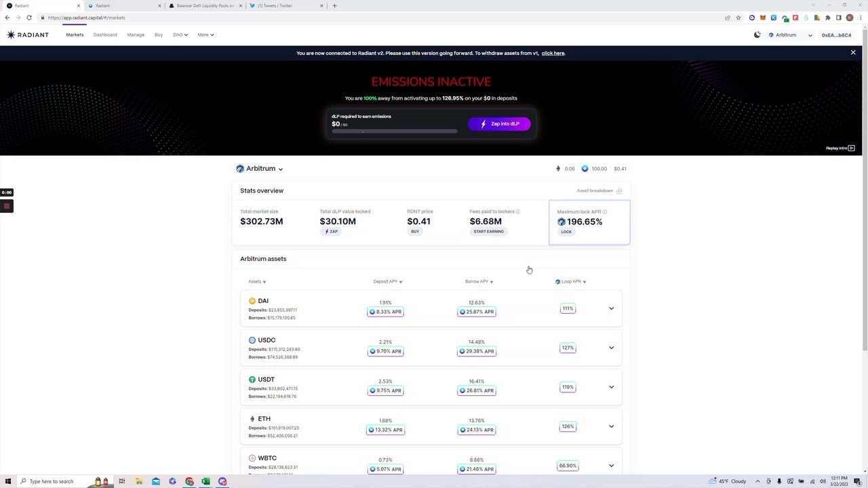The height and width of the screenshot is (488, 868).
Task: Sort by Deposit APY column
Action: [387, 281]
